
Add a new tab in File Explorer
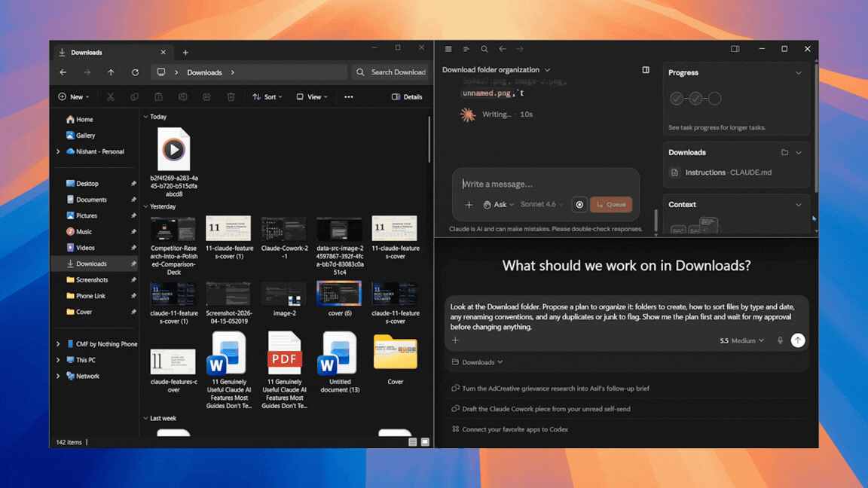pyautogui.click(x=185, y=53)
